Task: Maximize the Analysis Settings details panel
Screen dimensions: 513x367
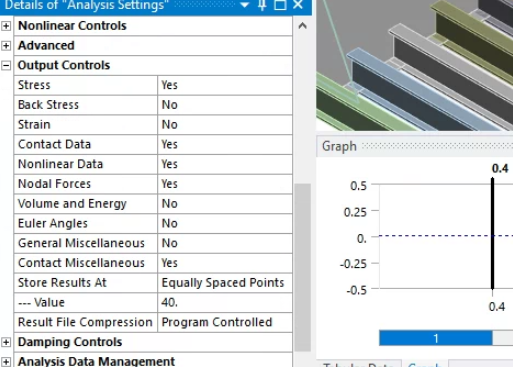Action: (280, 5)
